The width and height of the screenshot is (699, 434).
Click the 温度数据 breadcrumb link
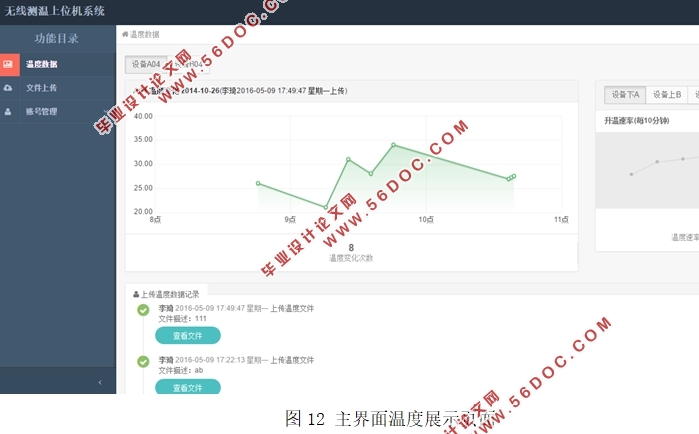pos(144,34)
